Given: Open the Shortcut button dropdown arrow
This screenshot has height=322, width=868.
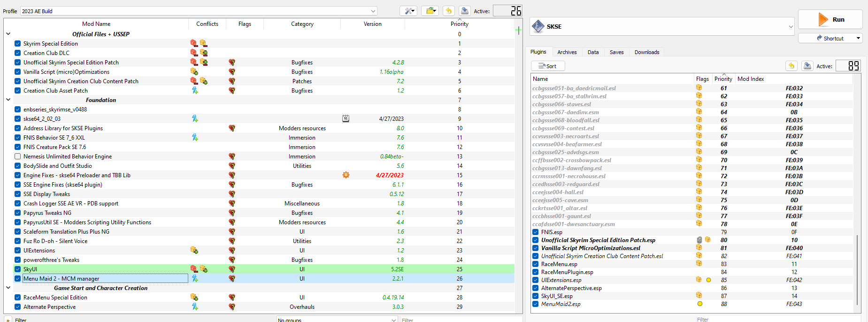Looking at the screenshot, I should tap(858, 38).
